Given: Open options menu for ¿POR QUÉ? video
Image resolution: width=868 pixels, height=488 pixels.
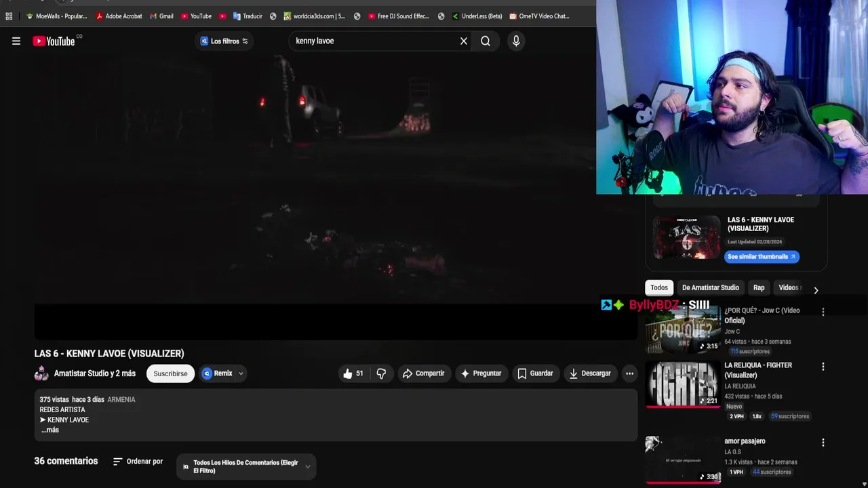Looking at the screenshot, I should pyautogui.click(x=823, y=312).
